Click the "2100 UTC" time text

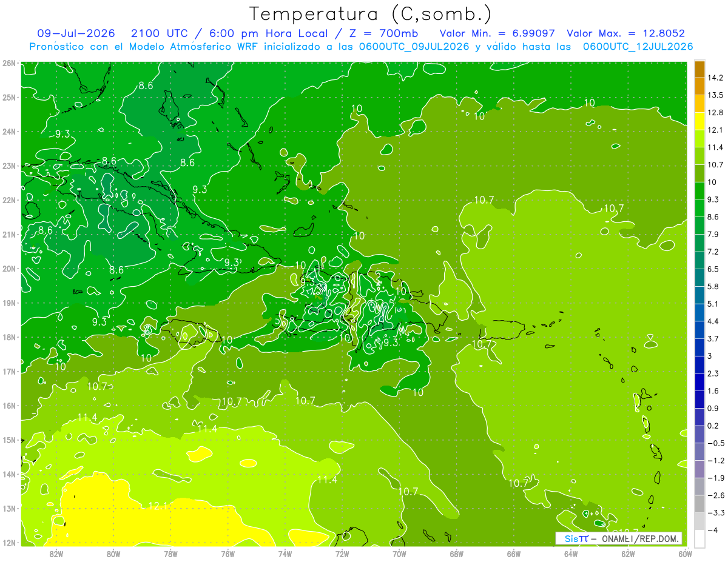(x=160, y=33)
